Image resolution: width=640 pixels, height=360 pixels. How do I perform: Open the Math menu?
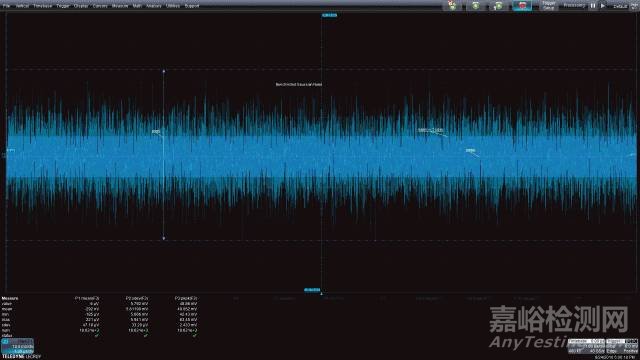pyautogui.click(x=137, y=6)
